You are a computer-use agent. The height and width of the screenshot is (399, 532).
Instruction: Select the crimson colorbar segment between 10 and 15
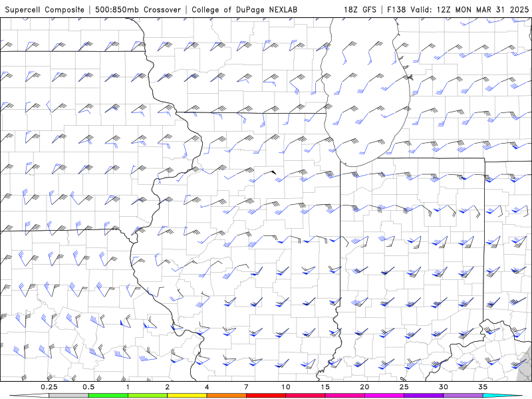coord(305,396)
